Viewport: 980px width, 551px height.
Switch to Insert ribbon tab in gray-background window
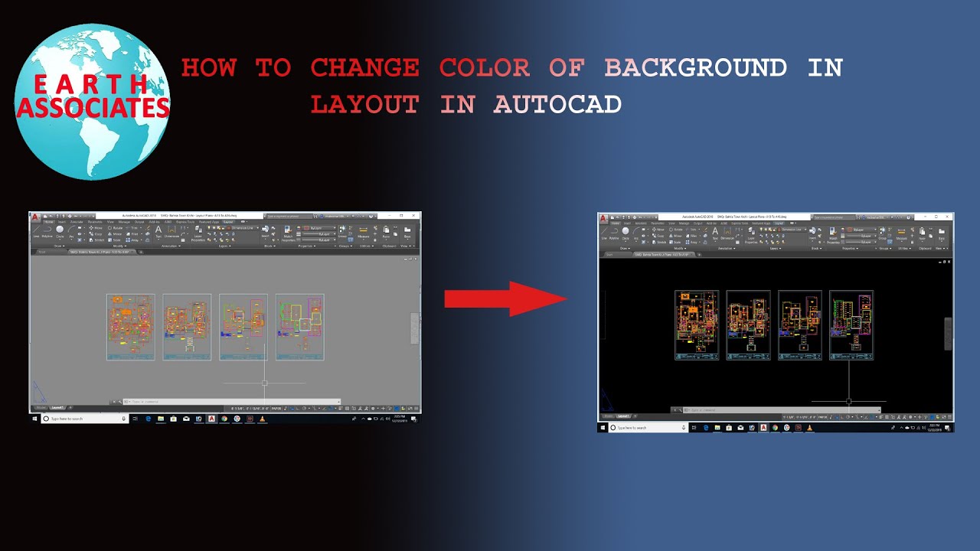coord(62,222)
